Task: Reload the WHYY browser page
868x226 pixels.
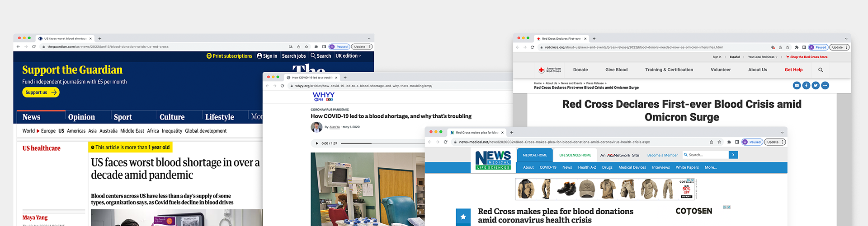Action: pos(283,86)
